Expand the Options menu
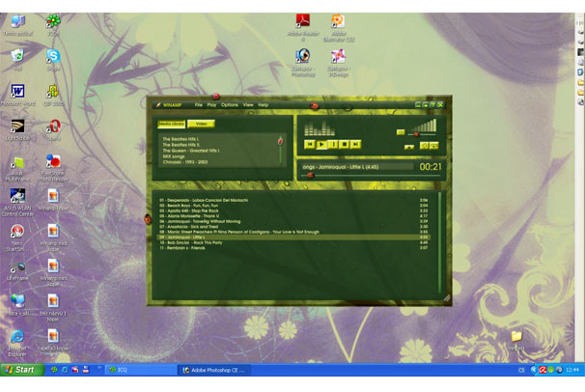Image resolution: width=585 pixels, height=392 pixels. (229, 104)
